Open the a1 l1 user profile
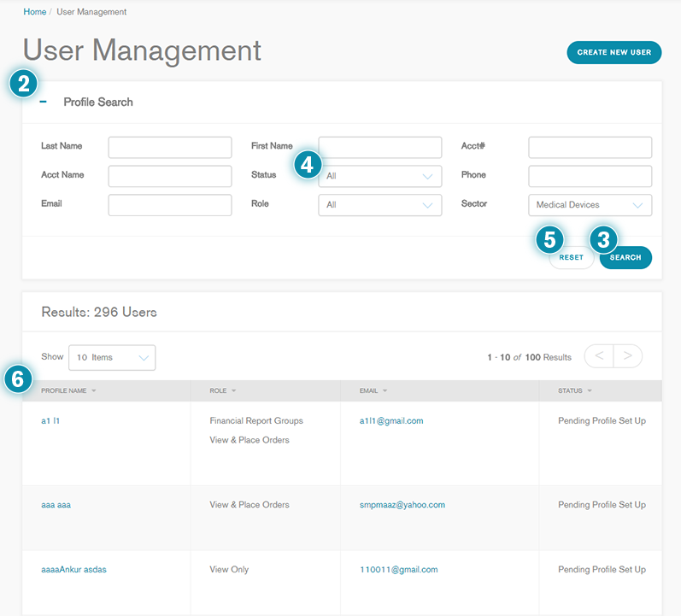 point(52,421)
